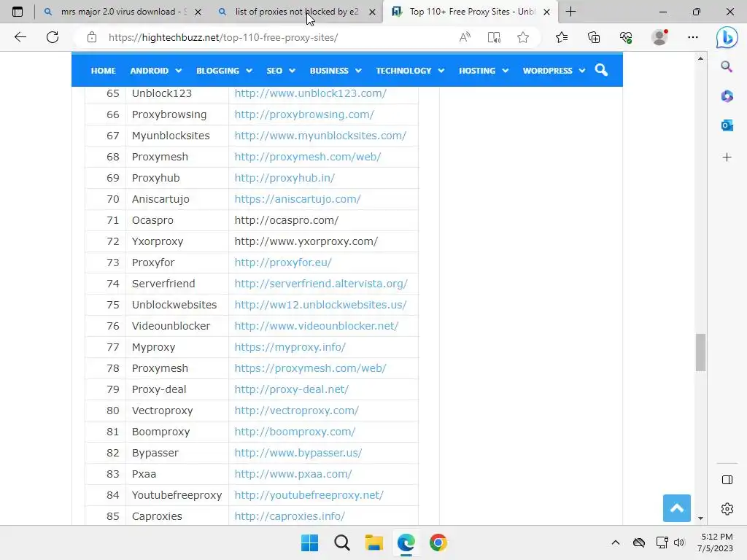Search the website magnifier icon
The height and width of the screenshot is (560, 747).
pos(601,70)
